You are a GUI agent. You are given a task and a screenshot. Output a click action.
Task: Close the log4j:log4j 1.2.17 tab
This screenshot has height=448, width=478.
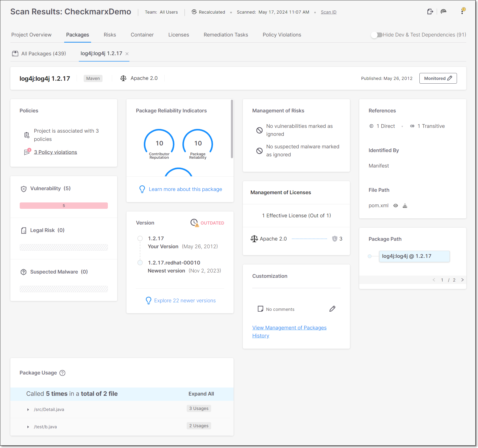click(x=127, y=54)
